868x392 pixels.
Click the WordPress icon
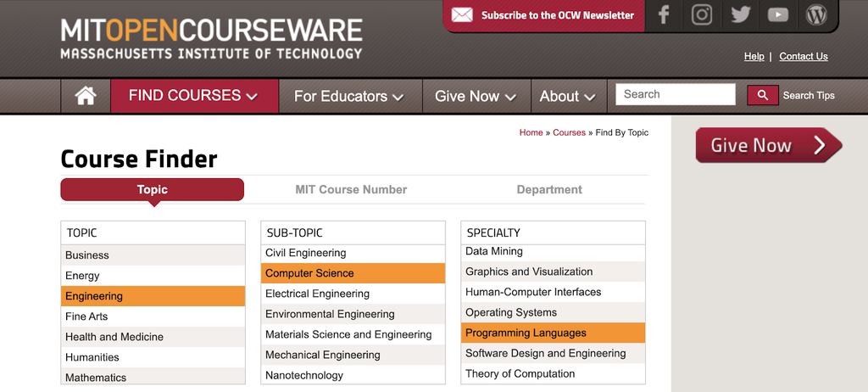pos(816,14)
